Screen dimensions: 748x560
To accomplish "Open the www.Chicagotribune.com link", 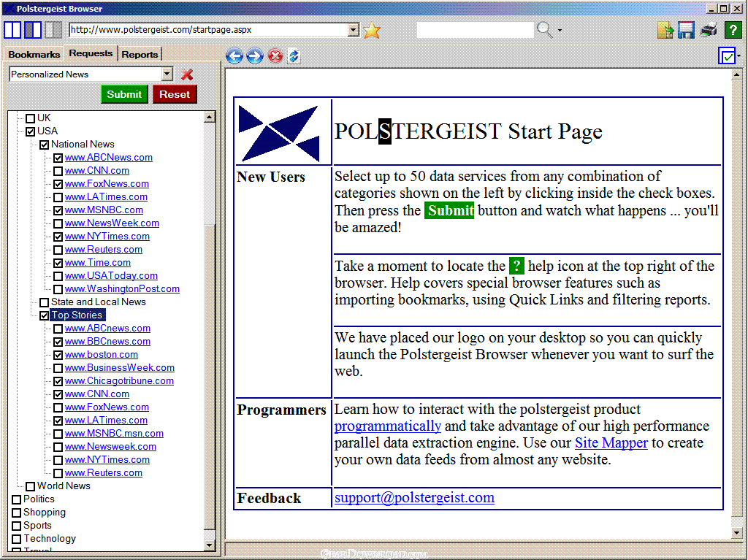I will pyautogui.click(x=119, y=380).
